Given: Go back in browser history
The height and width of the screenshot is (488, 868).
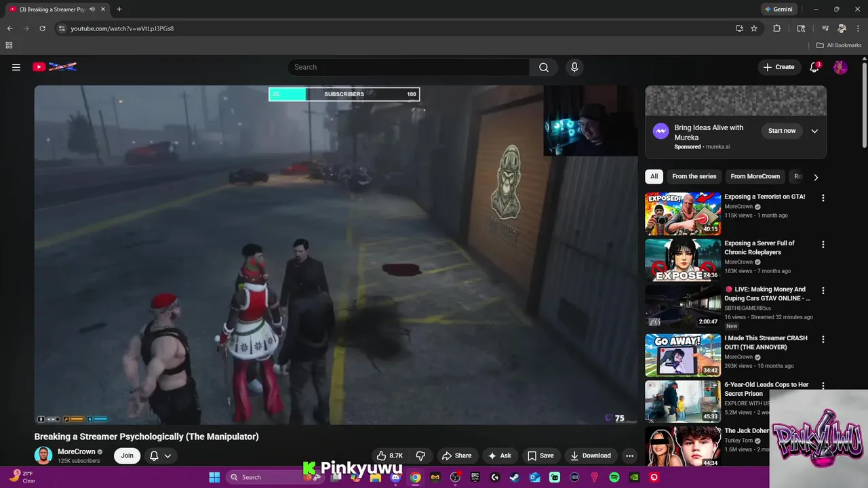Looking at the screenshot, I should tap(9, 28).
